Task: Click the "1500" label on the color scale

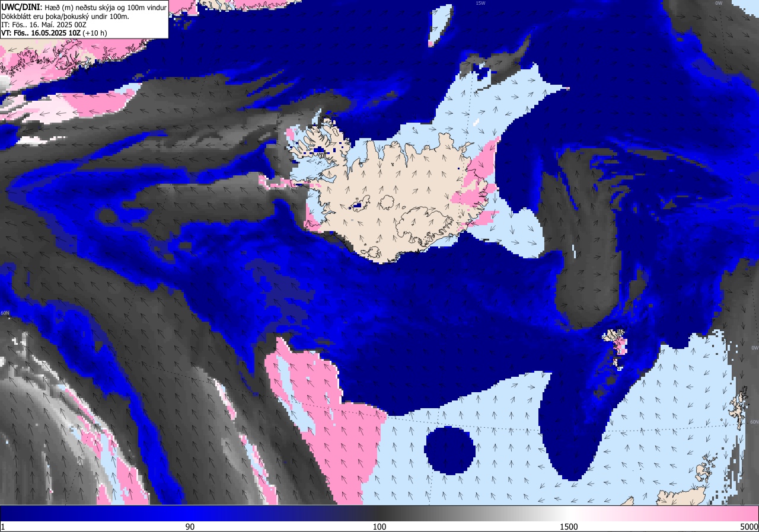Action: point(569,527)
